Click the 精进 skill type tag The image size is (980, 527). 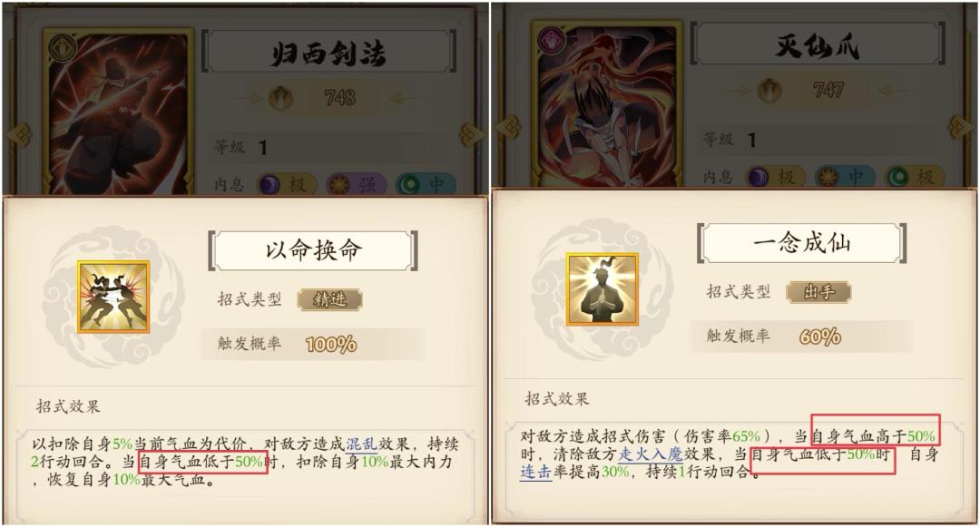[330, 299]
